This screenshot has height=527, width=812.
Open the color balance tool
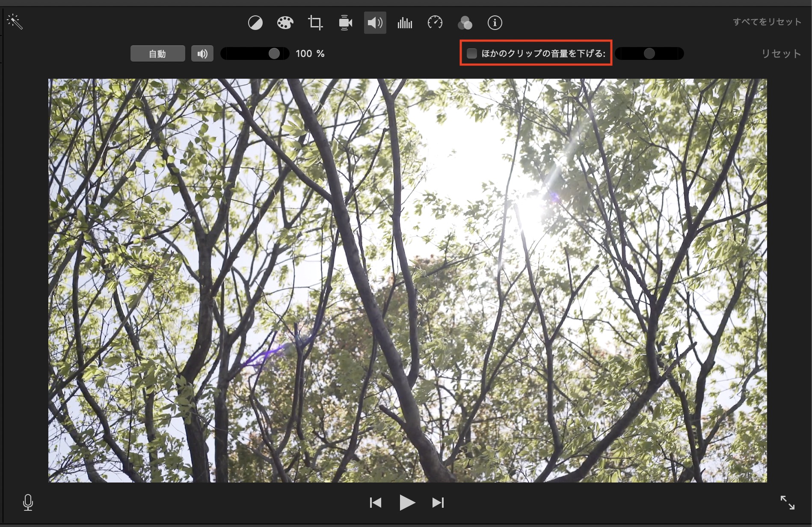pos(255,23)
